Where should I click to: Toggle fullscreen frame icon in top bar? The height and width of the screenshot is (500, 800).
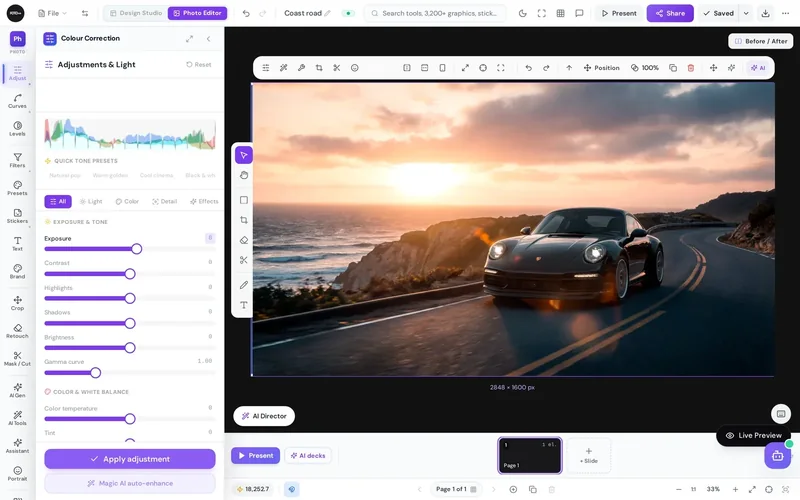[541, 13]
